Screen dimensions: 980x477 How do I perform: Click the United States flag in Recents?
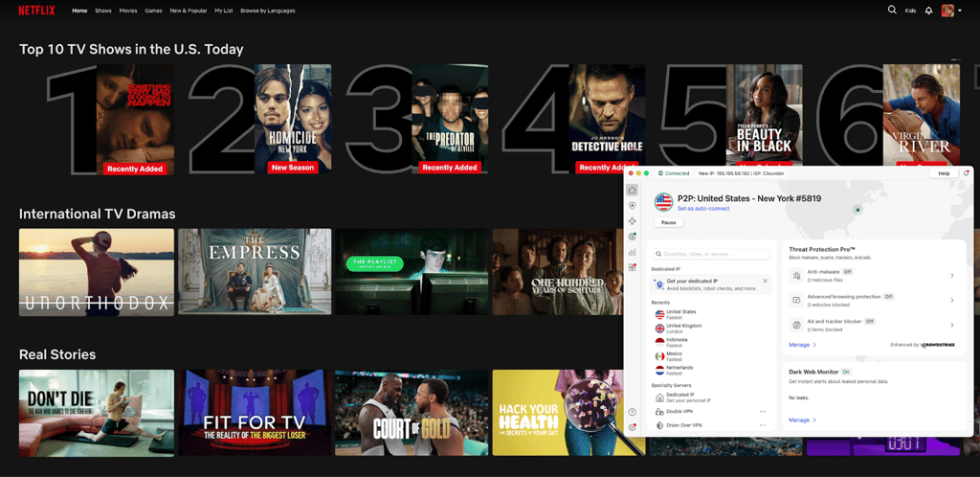pos(659,314)
